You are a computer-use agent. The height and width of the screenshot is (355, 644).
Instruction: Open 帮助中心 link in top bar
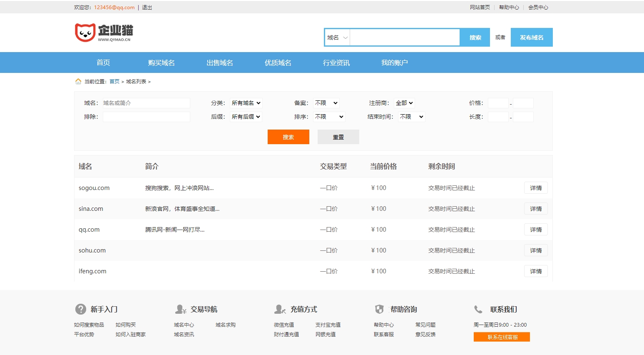[x=509, y=7]
